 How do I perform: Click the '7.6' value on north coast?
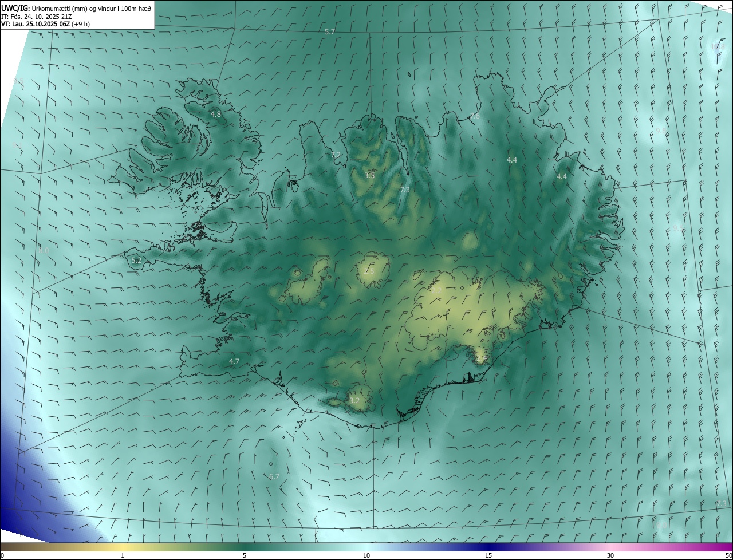click(475, 116)
